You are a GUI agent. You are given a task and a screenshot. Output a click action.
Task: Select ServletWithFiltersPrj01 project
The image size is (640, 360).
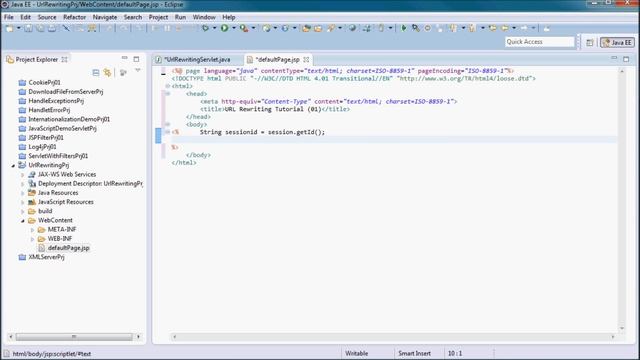pyautogui.click(x=58, y=156)
